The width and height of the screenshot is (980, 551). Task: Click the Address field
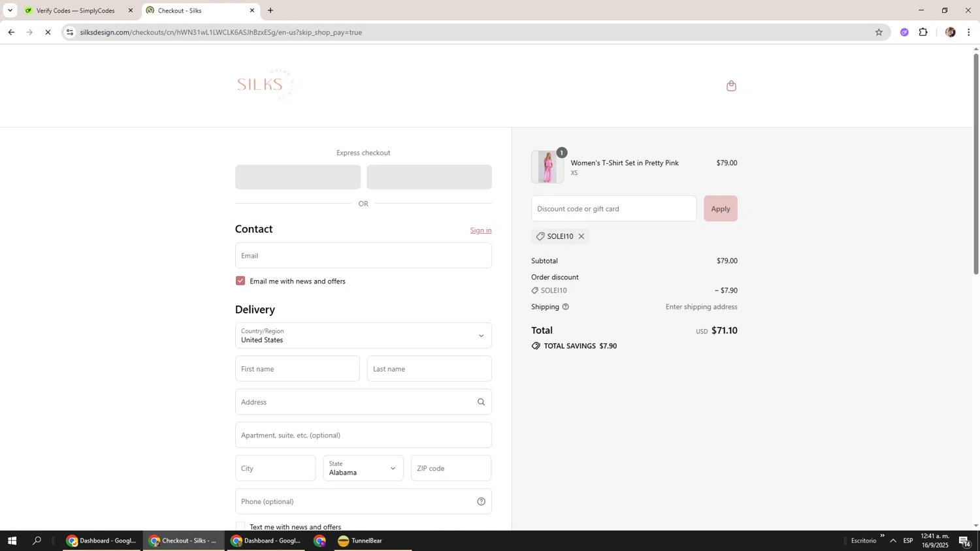tap(363, 402)
